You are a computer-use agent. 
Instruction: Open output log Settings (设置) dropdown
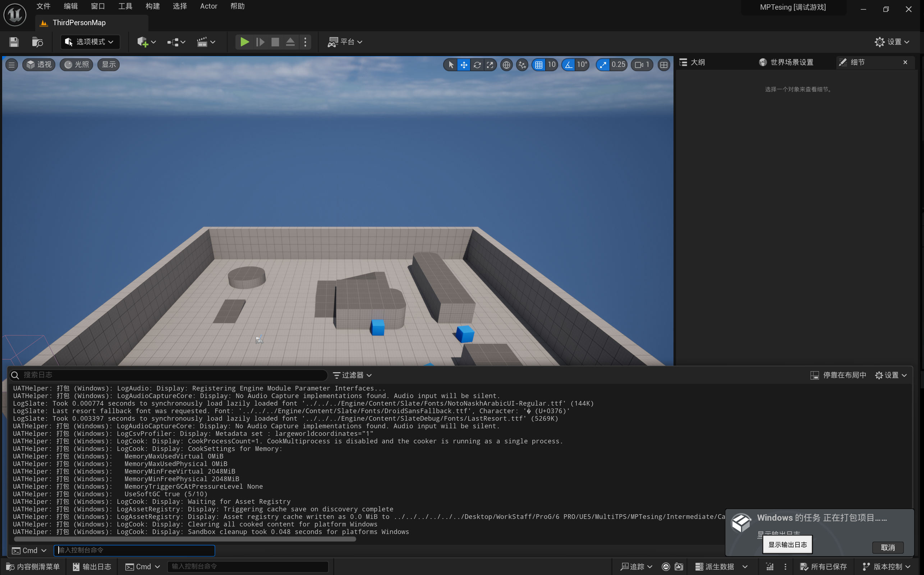891,375
